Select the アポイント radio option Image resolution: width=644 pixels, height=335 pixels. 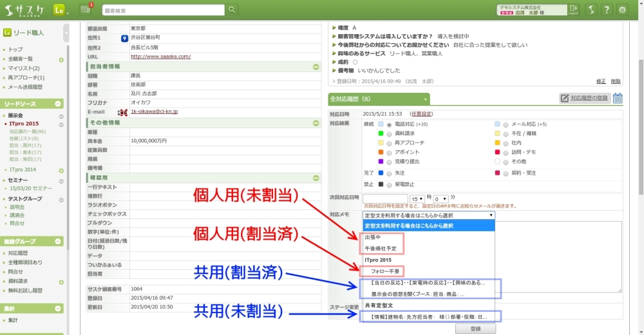point(388,152)
